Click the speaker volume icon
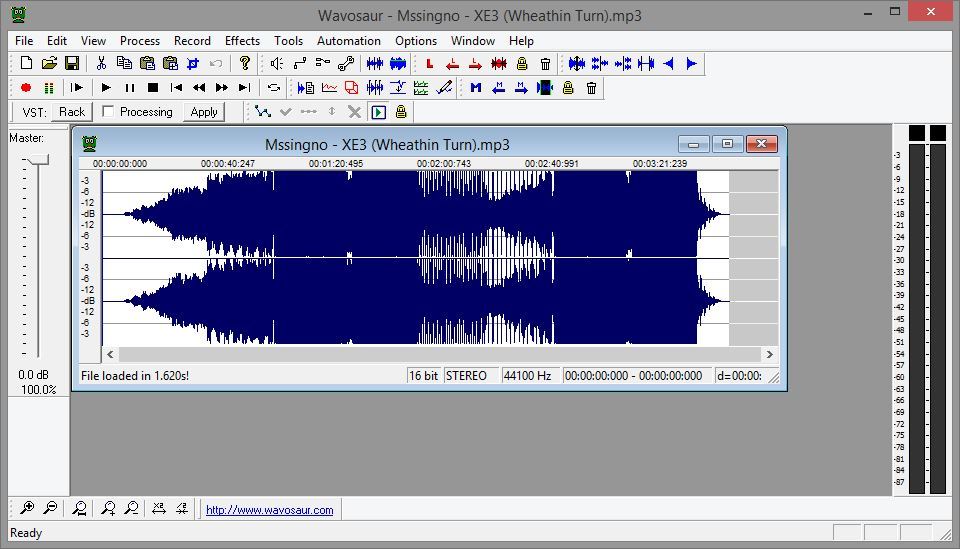 [x=277, y=63]
